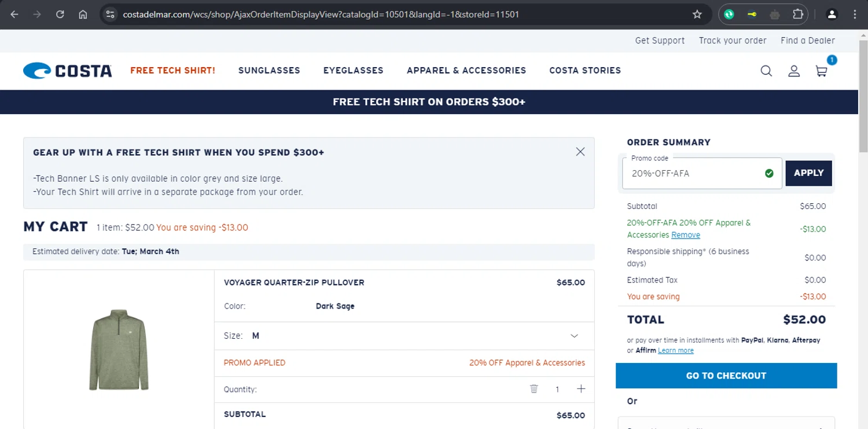Click the Free Tech Shirt promo banner

[x=429, y=102]
